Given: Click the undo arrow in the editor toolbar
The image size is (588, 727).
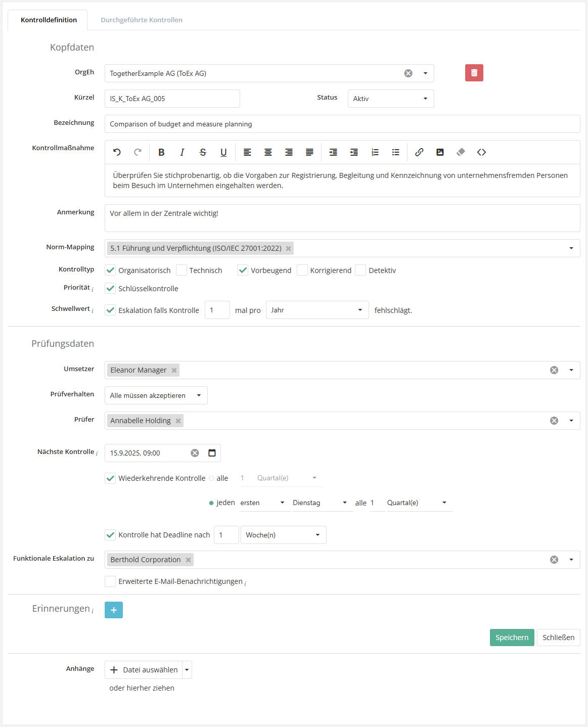Looking at the screenshot, I should (117, 152).
